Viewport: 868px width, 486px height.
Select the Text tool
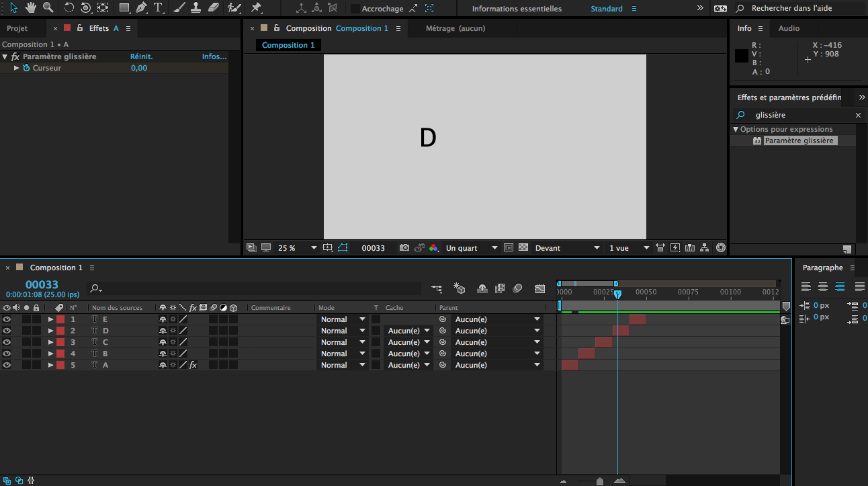[x=158, y=8]
